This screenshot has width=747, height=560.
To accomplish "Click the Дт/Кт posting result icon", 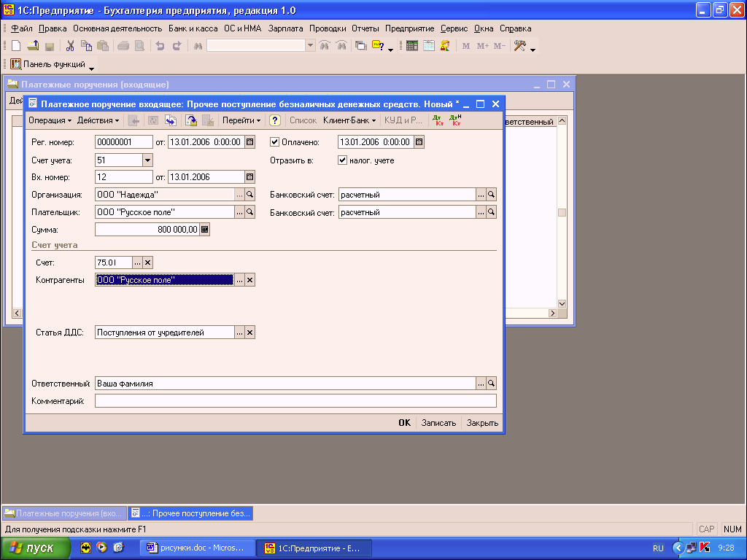I will tap(438, 120).
